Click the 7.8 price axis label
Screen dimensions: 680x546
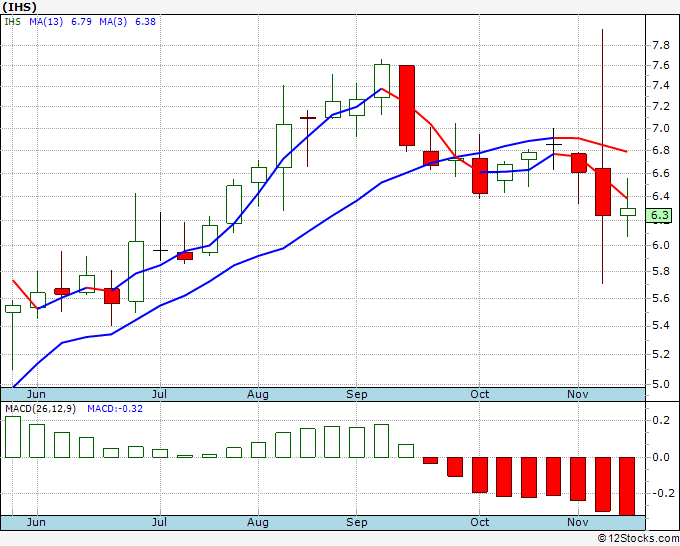(660, 45)
